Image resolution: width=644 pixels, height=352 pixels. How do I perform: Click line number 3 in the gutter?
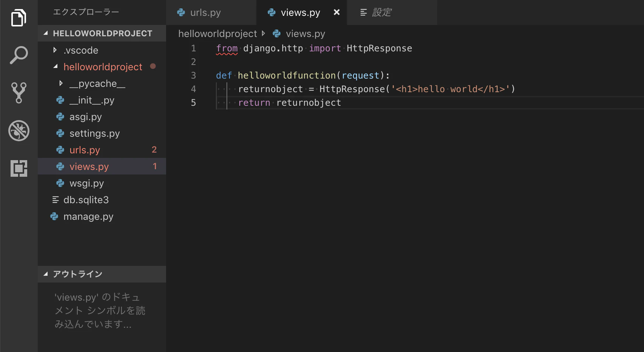tap(193, 76)
